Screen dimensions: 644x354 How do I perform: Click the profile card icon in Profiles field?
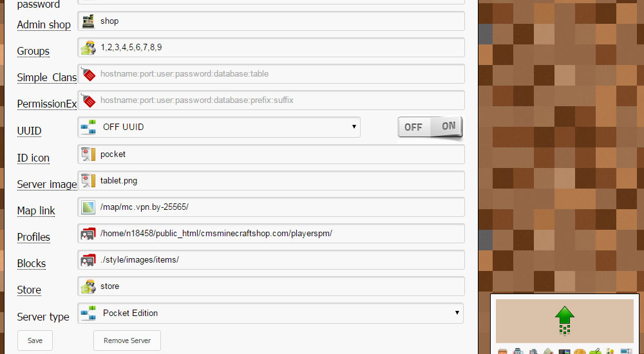tap(88, 234)
